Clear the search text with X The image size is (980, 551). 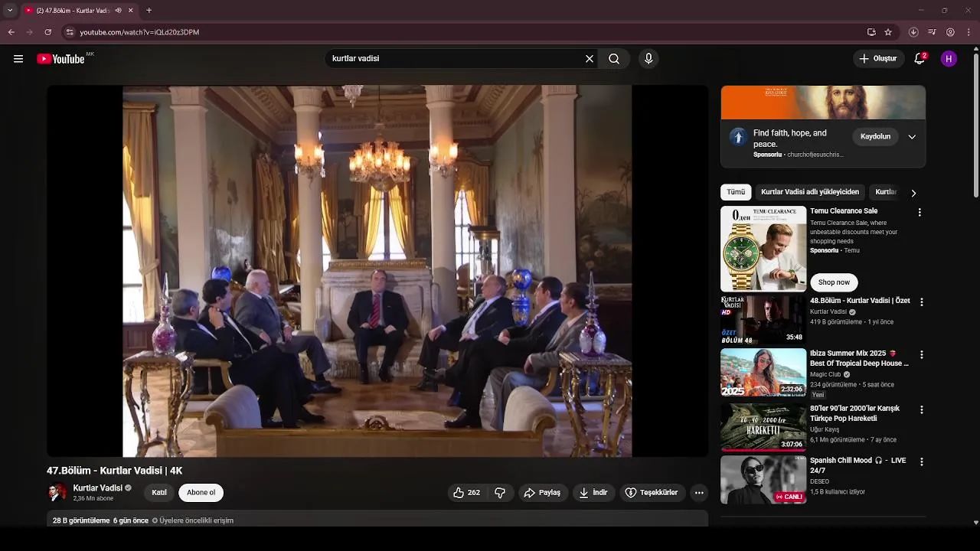[590, 59]
